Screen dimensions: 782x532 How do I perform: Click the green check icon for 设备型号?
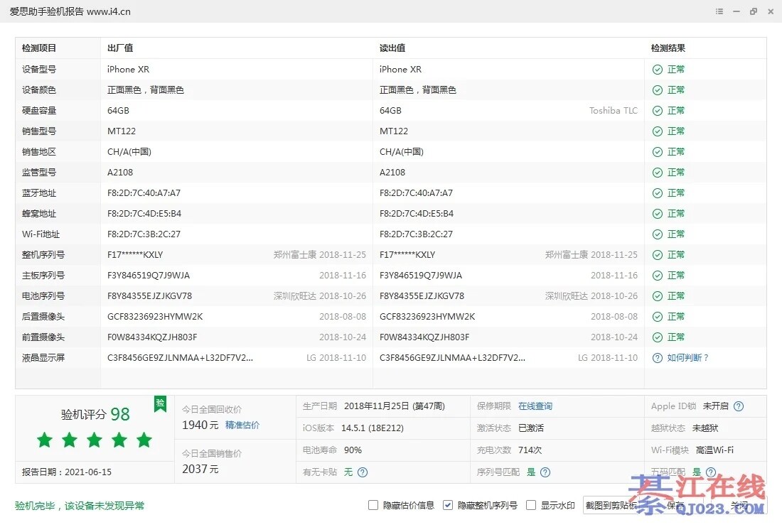(x=658, y=70)
